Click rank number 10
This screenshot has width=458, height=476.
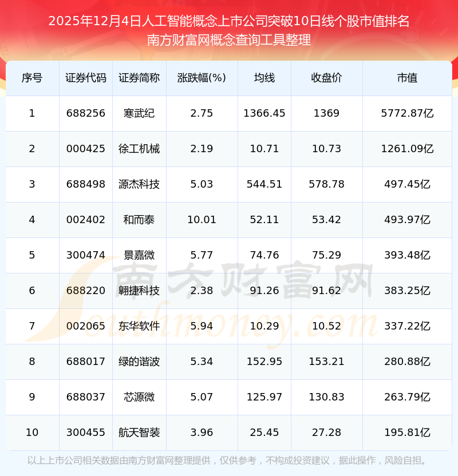tap(32, 433)
